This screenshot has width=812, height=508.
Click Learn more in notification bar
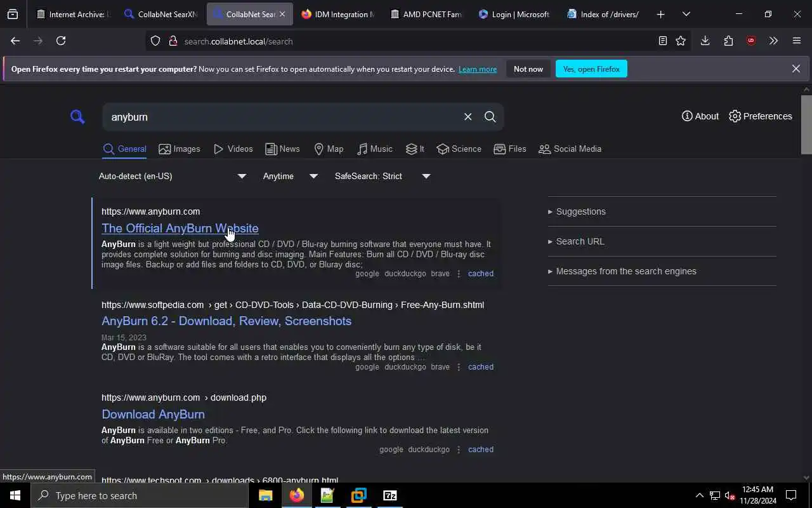pyautogui.click(x=478, y=69)
